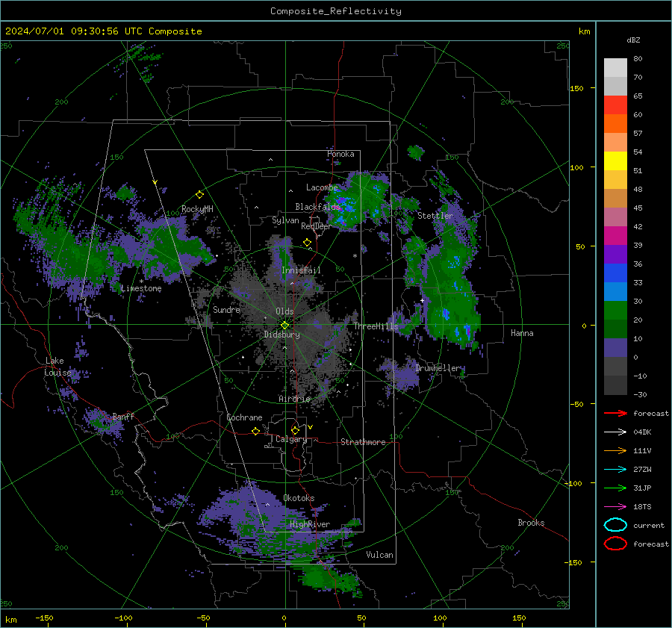Click the Didsbury town label
Screen dimensions: 672x628
point(282,335)
